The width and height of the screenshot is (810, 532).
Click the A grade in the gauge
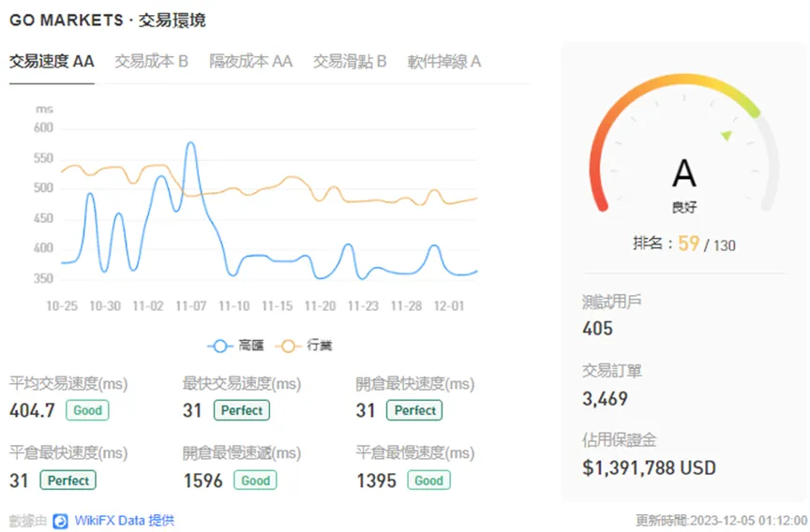pyautogui.click(x=684, y=173)
